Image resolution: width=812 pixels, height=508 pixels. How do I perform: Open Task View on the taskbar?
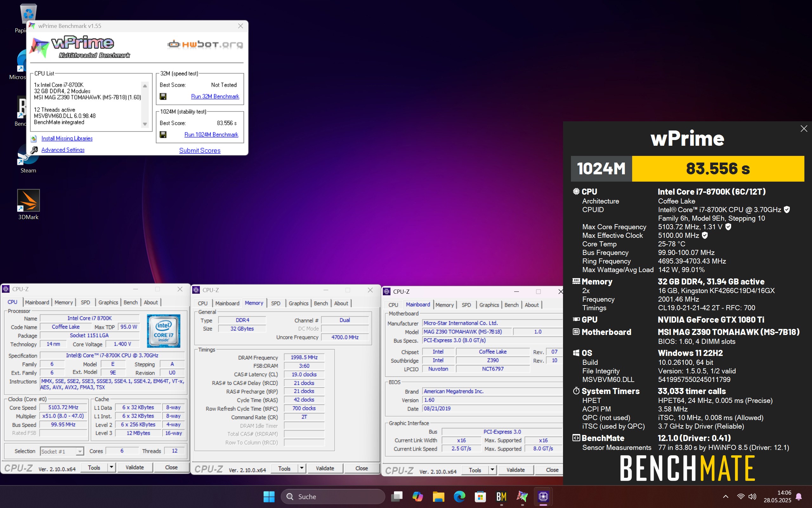(x=397, y=497)
